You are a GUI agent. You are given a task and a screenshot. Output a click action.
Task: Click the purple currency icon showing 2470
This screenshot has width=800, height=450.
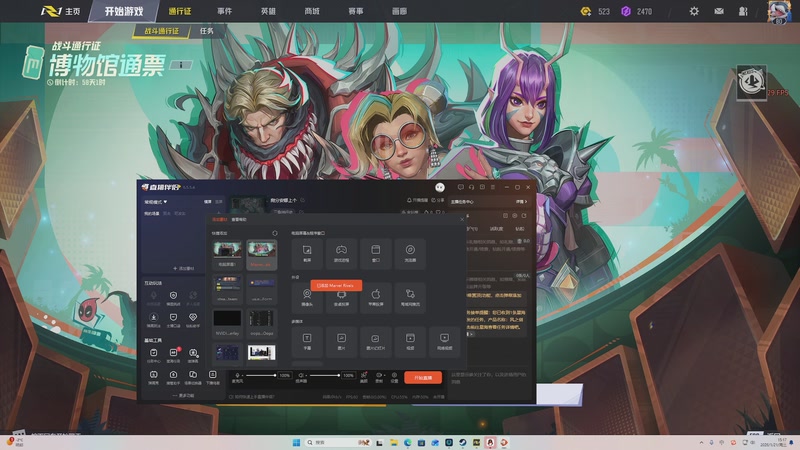pyautogui.click(x=626, y=11)
